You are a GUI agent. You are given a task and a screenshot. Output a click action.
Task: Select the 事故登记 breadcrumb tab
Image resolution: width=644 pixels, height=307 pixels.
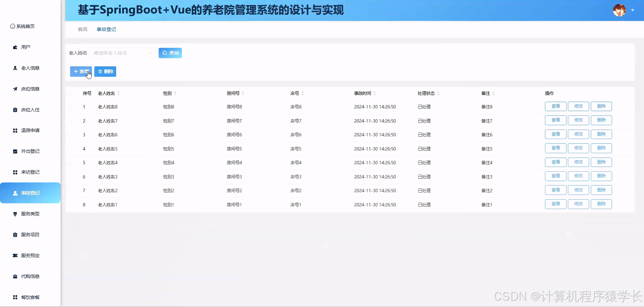[106, 29]
